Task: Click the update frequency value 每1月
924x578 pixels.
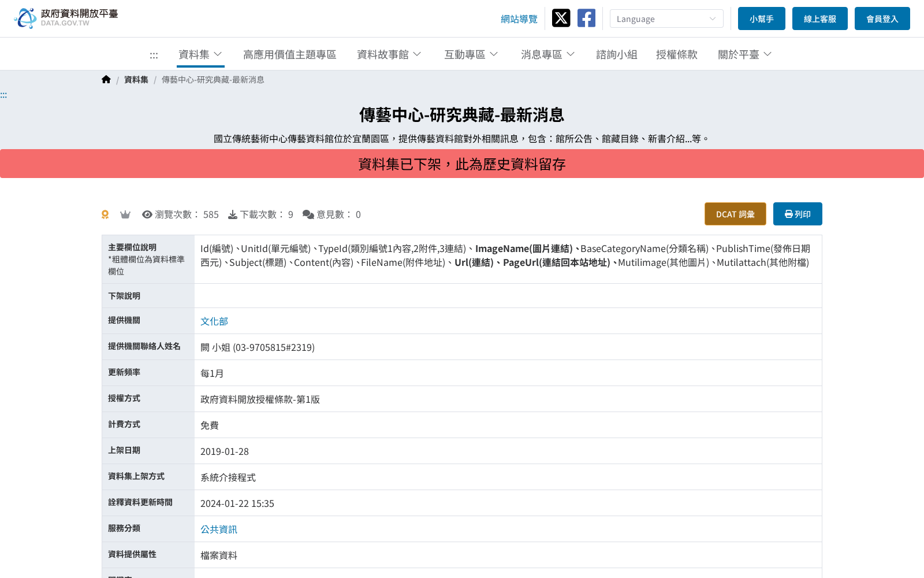Action: (x=212, y=373)
